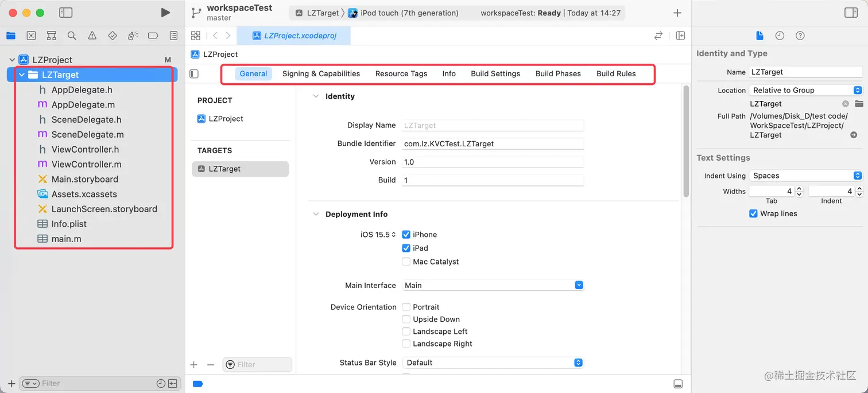The width and height of the screenshot is (868, 393).
Task: Collapse the Deployment Info section
Action: coord(316,214)
